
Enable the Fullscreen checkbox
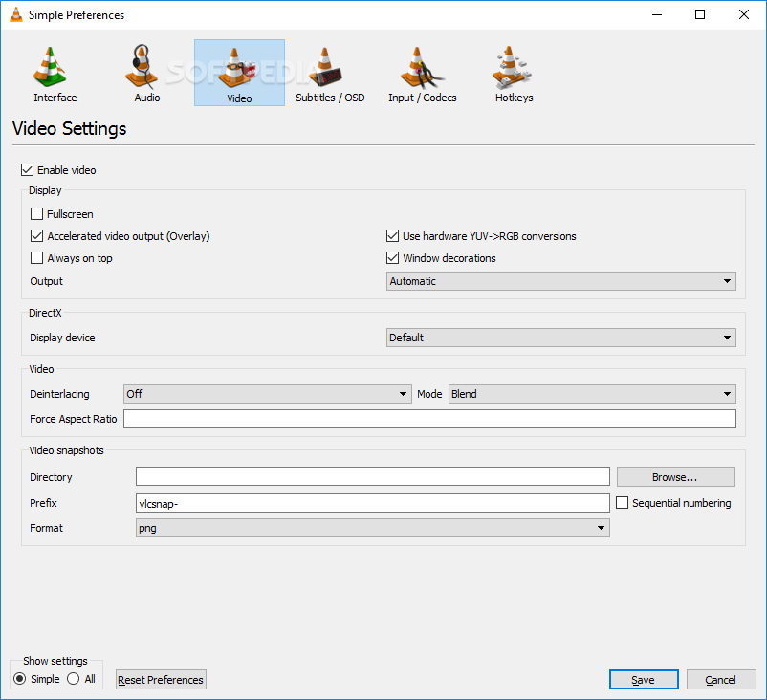[36, 214]
